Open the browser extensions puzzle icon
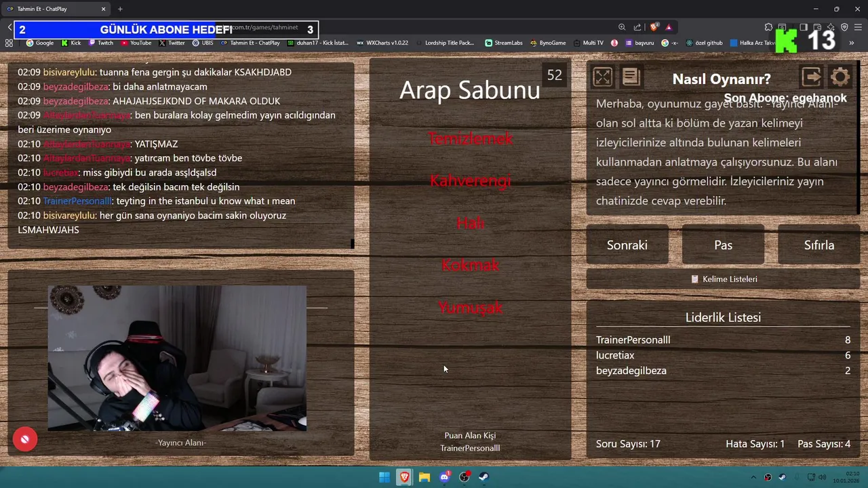 768,28
